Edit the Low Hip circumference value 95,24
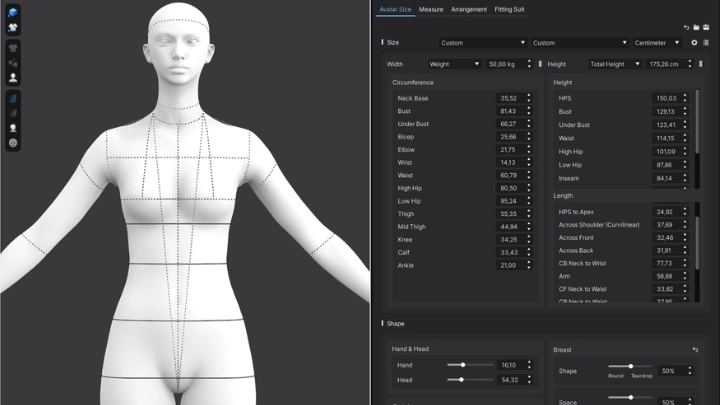This screenshot has height=405, width=720. (510, 201)
